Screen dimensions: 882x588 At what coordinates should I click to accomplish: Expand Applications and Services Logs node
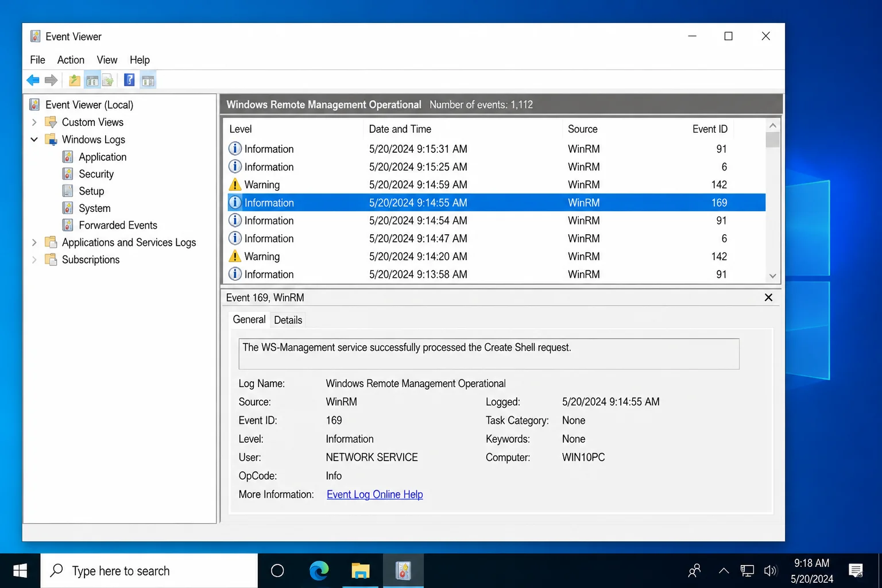(34, 242)
